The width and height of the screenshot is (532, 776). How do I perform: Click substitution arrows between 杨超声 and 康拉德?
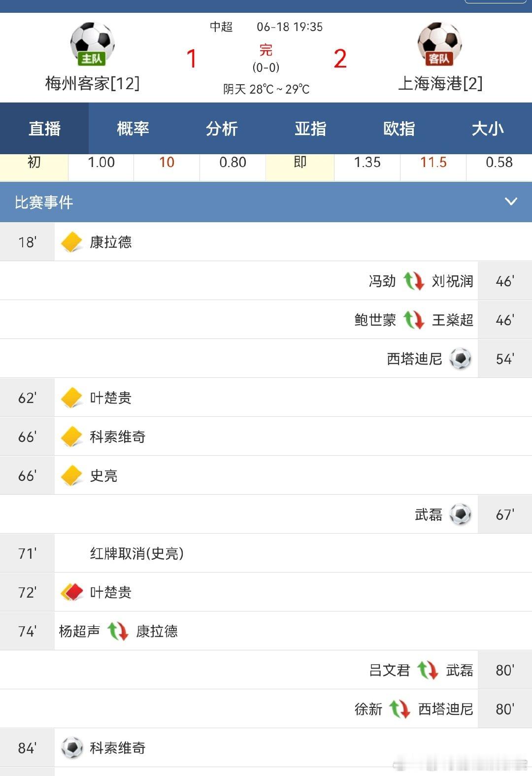(x=118, y=631)
